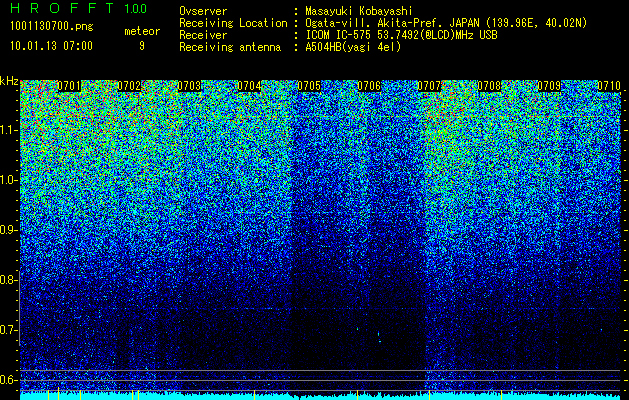Screen dimensions: 629x400
Task: Click the 0710 time marker
Action: 609,86
